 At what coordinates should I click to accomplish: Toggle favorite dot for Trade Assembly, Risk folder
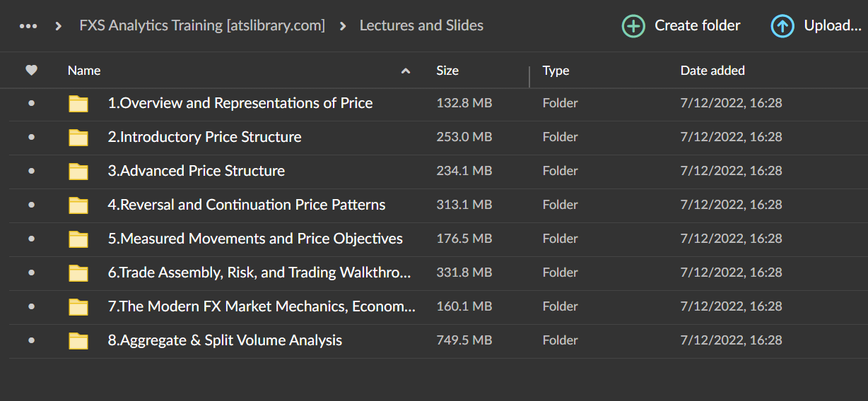tap(31, 273)
